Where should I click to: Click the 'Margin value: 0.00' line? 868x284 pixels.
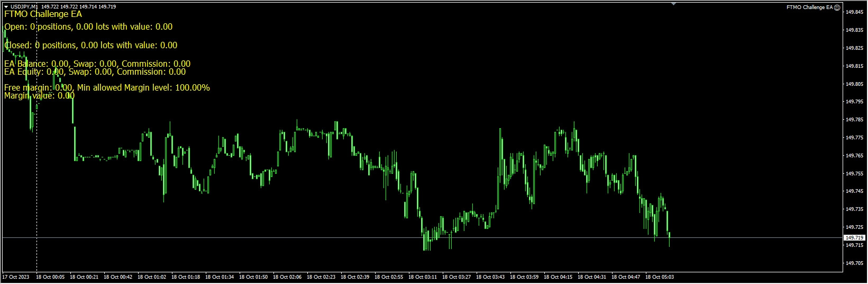point(39,95)
